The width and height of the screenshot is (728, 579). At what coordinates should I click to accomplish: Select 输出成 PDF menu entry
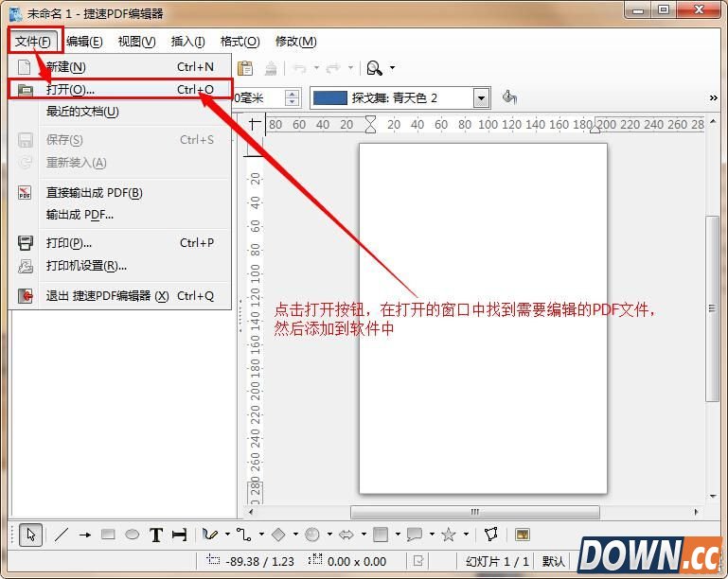pos(80,215)
